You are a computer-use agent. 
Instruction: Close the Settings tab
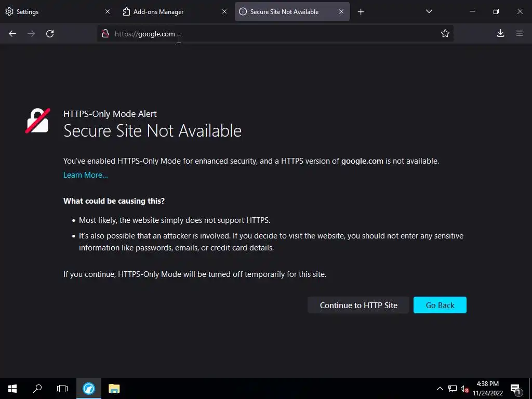108,11
